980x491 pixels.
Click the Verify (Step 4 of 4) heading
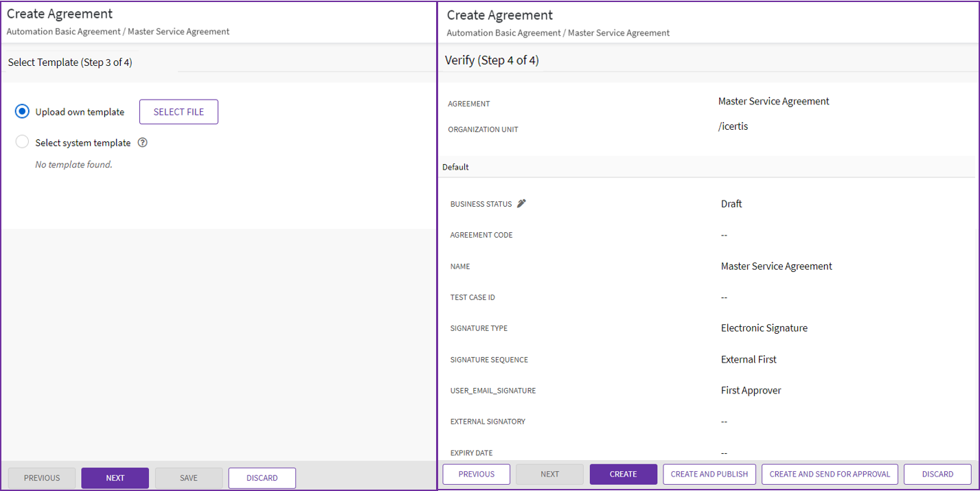point(492,60)
